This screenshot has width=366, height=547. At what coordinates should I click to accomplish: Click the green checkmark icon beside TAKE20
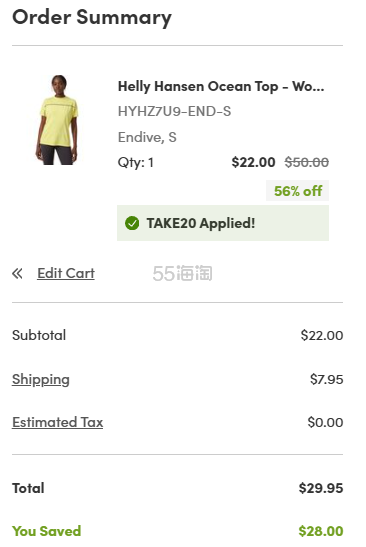(x=132, y=223)
